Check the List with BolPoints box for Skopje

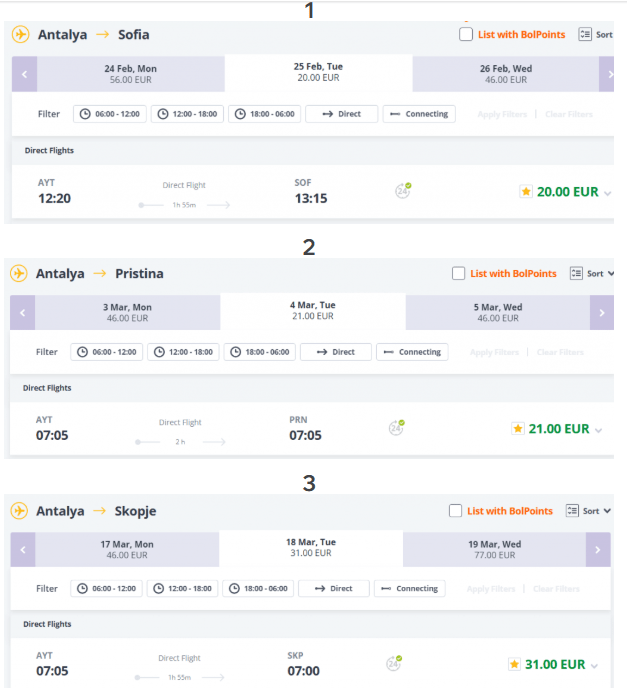(x=455, y=511)
